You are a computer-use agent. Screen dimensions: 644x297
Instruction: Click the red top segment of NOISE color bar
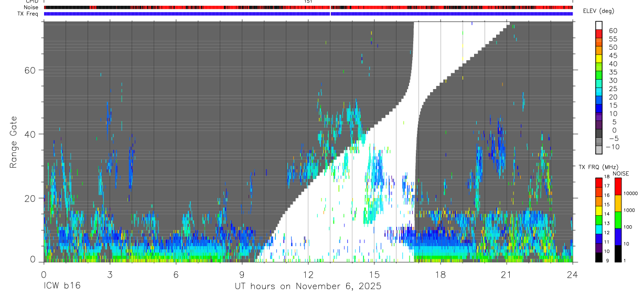[618, 186]
